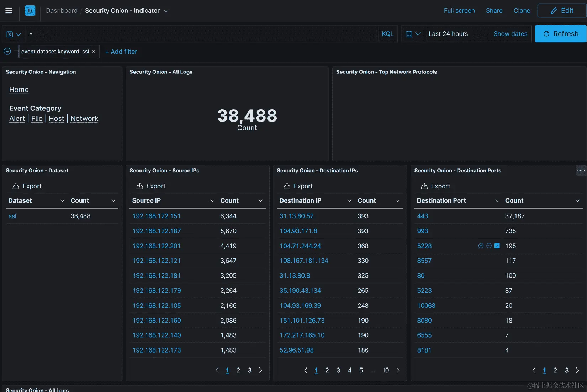The image size is (587, 392).
Task: Open Count column menu in Dataset table
Action: pos(113,200)
